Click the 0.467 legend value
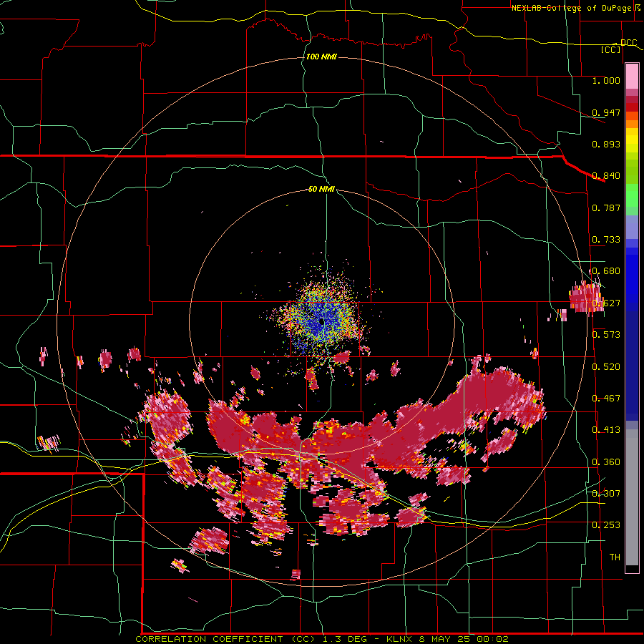 (x=606, y=399)
